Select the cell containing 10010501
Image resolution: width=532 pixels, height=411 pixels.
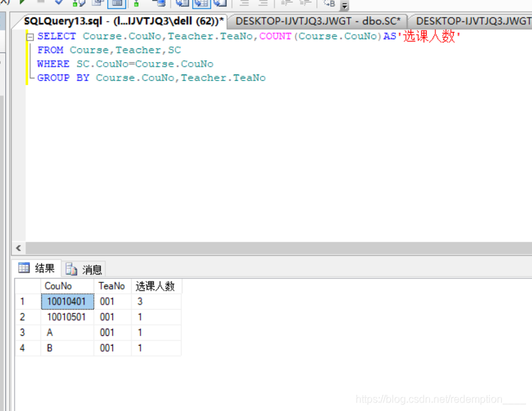[x=67, y=317]
